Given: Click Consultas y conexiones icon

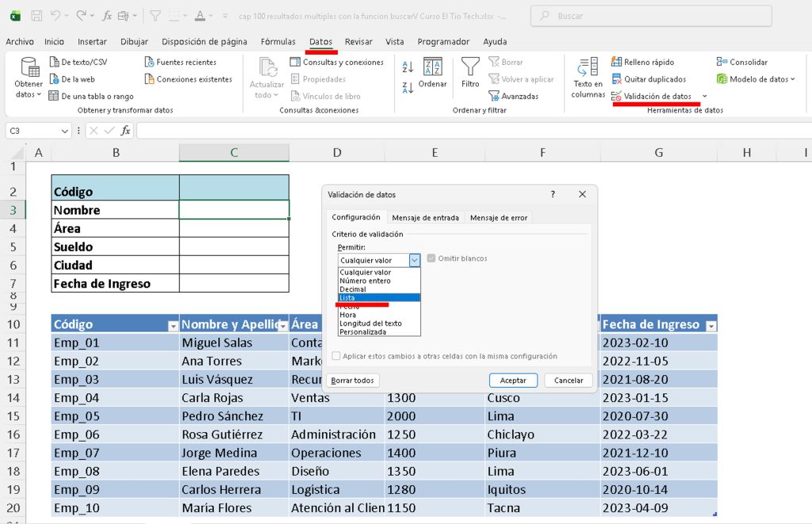Looking at the screenshot, I should click(295, 62).
